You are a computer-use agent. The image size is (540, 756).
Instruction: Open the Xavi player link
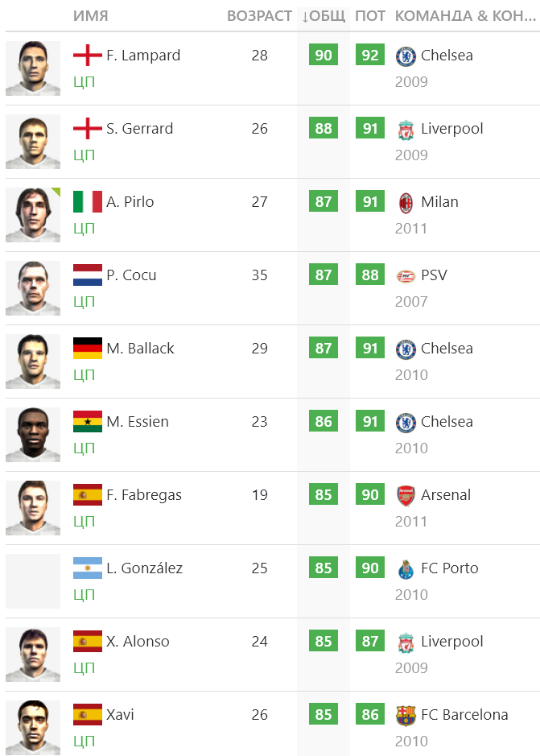coord(120,715)
